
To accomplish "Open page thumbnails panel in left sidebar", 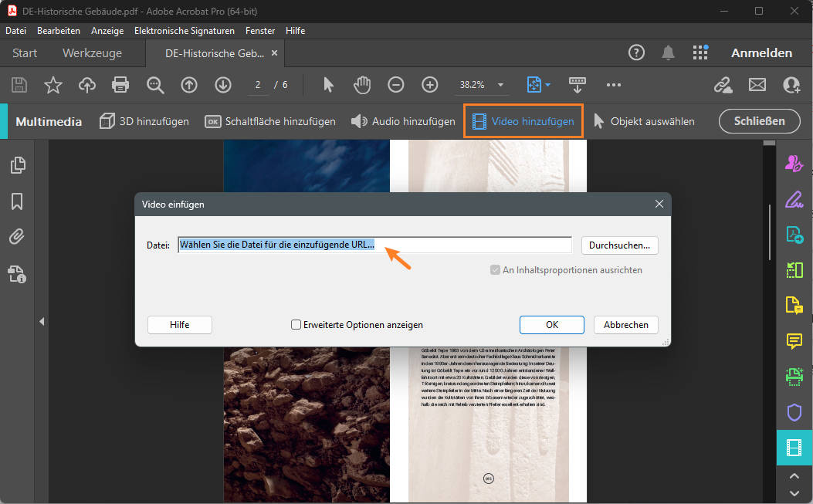I will click(x=17, y=165).
